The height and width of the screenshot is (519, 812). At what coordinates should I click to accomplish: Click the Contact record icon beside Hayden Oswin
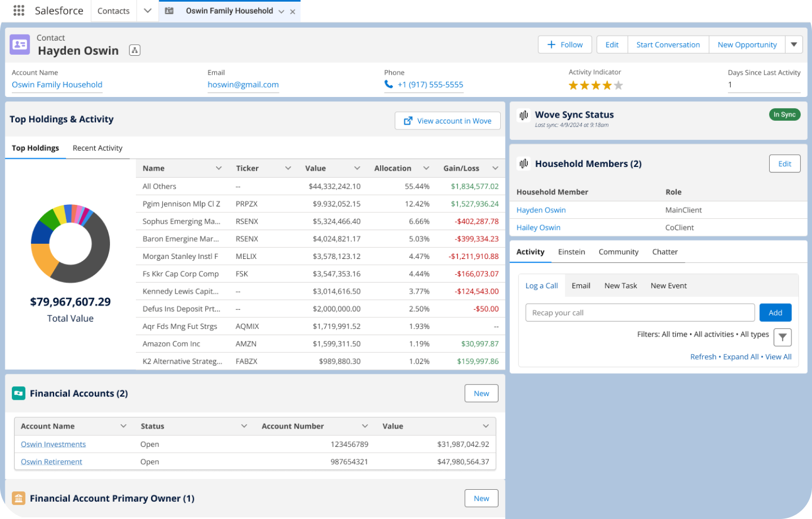click(x=20, y=44)
